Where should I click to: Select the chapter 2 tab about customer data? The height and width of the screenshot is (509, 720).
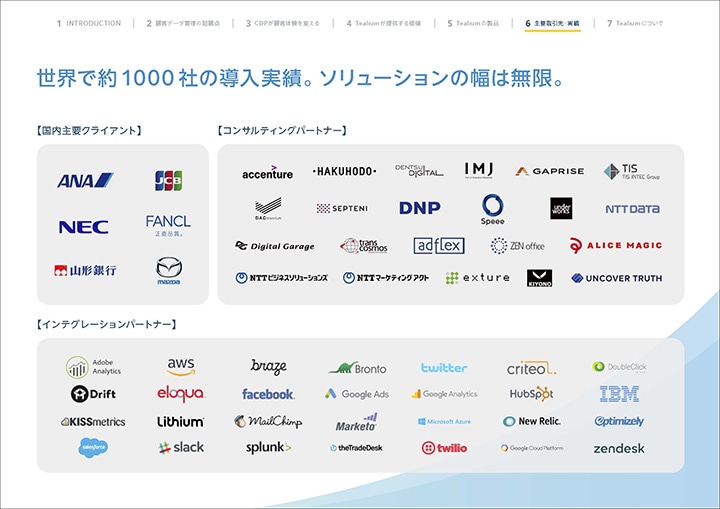183,23
